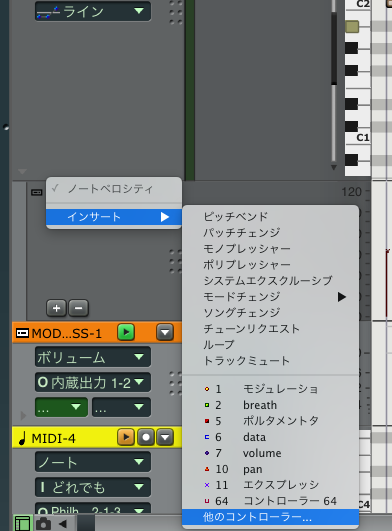
Task: Select ループ menu item
Action: pyautogui.click(x=270, y=345)
